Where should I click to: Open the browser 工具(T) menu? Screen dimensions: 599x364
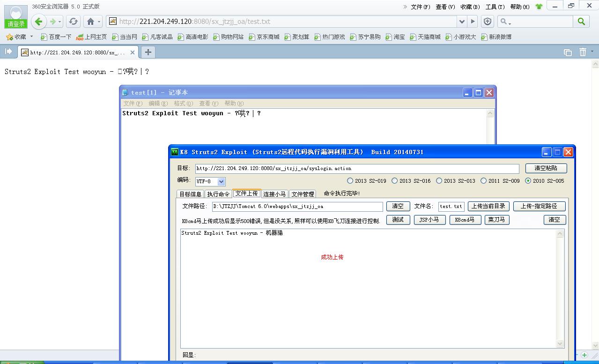(x=495, y=7)
